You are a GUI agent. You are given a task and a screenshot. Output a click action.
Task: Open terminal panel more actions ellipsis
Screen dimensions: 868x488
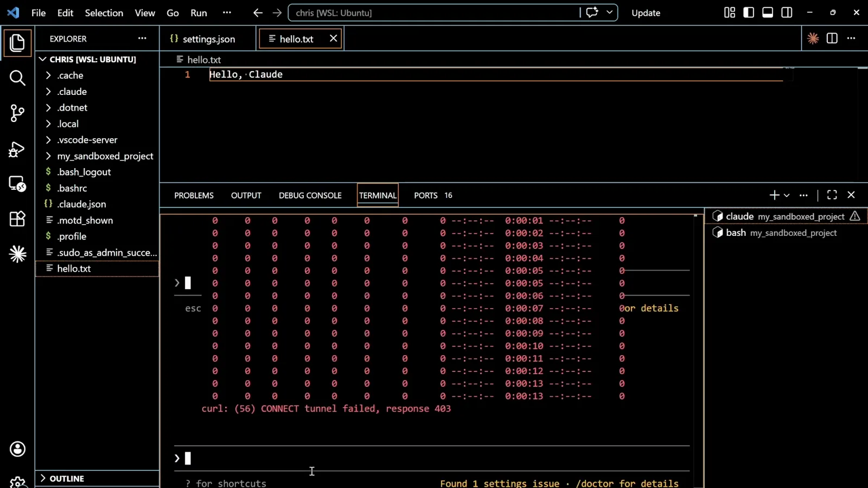[x=803, y=195]
